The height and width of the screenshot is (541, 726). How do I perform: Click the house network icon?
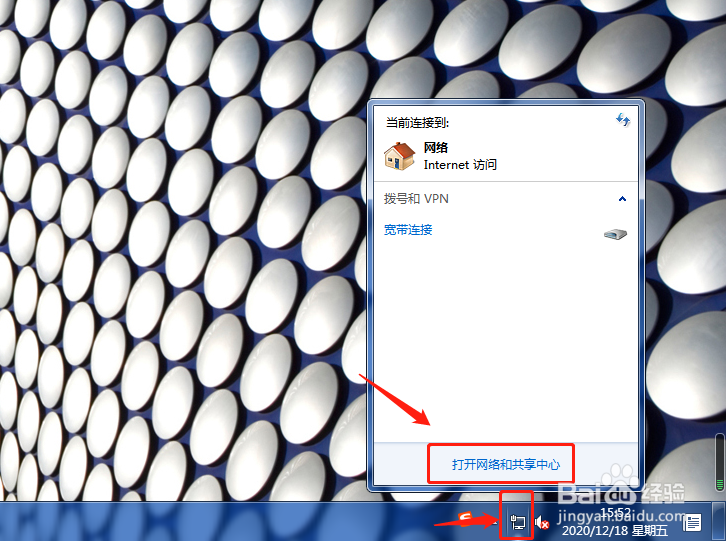click(x=399, y=156)
